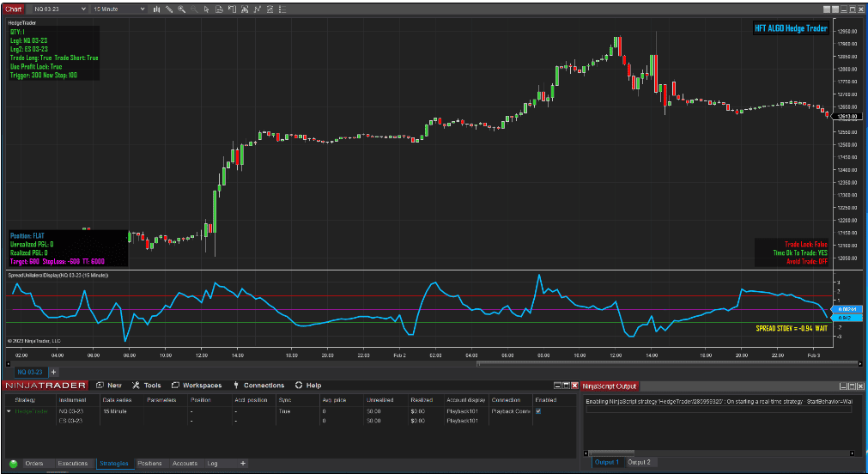Viewport: 868px width, 474px height.
Task: Switch to the Positions tab
Action: (149, 464)
